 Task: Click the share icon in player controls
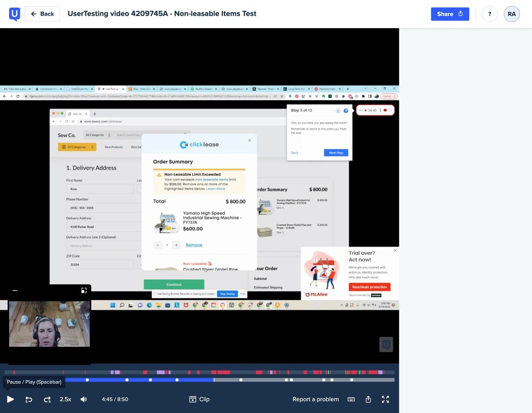tap(368, 399)
